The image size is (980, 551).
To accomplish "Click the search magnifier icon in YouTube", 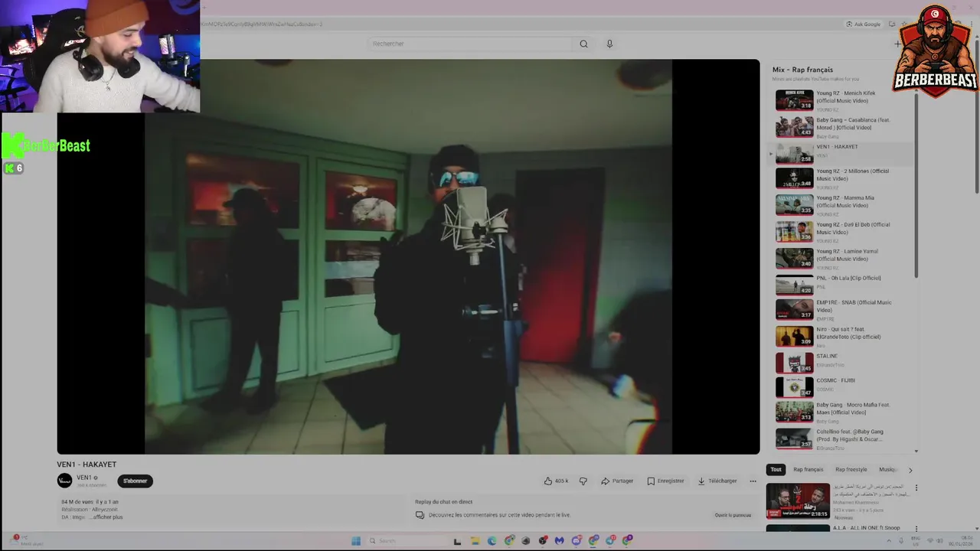I will [x=583, y=44].
